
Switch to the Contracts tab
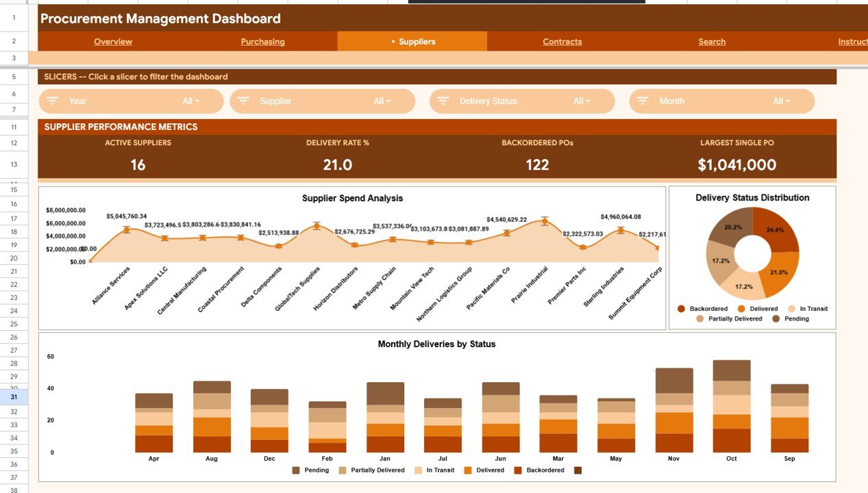click(x=562, y=41)
